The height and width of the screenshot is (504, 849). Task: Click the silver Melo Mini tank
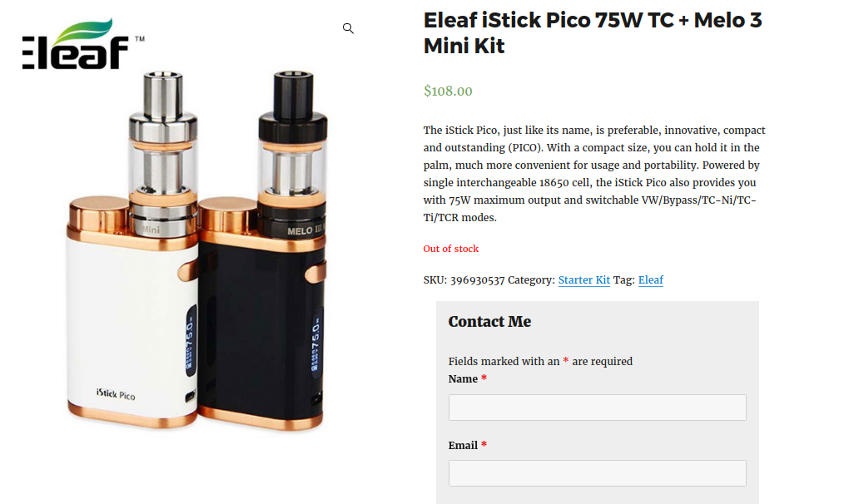point(163,154)
